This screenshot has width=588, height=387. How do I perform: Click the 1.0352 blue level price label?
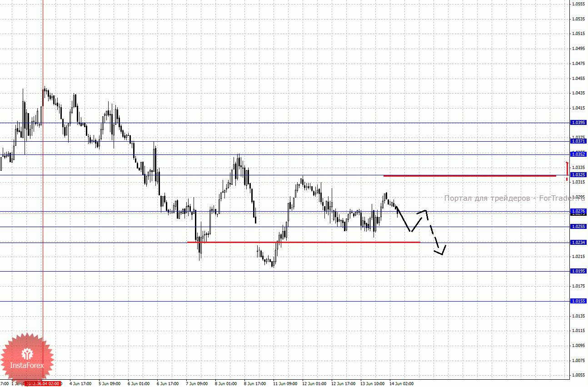(x=579, y=154)
